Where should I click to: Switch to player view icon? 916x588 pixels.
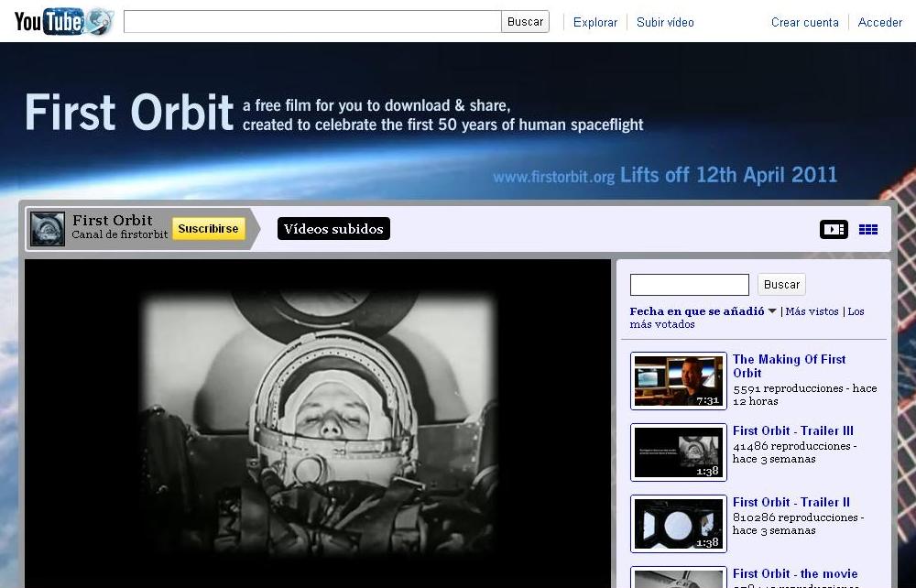834,230
